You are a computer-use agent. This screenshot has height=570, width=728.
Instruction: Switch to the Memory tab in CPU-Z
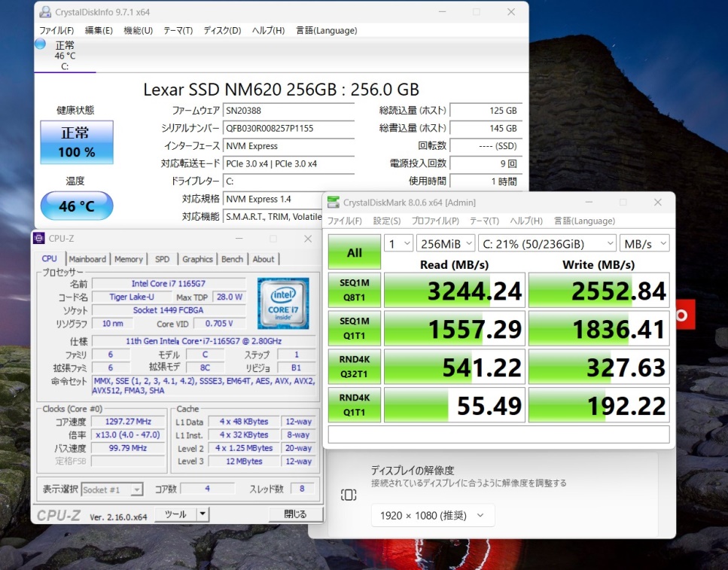(x=129, y=259)
